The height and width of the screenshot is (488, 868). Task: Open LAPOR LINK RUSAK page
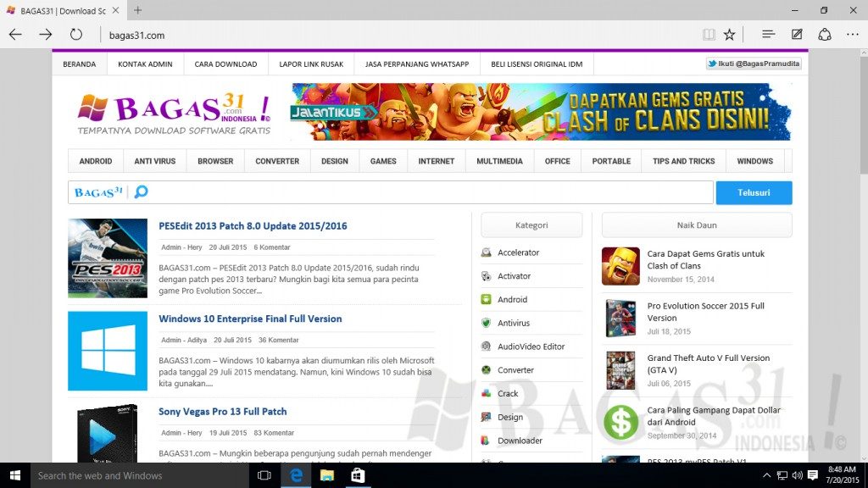pyautogui.click(x=311, y=64)
